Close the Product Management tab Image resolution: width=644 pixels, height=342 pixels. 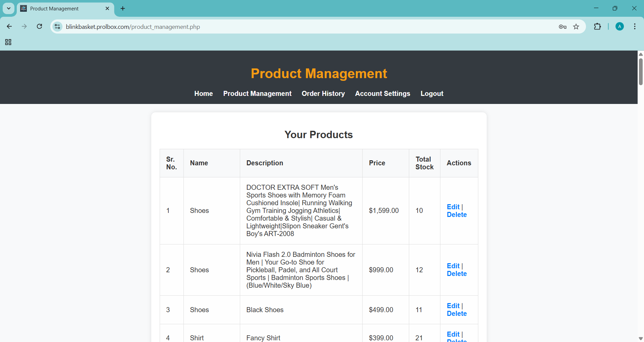[107, 8]
